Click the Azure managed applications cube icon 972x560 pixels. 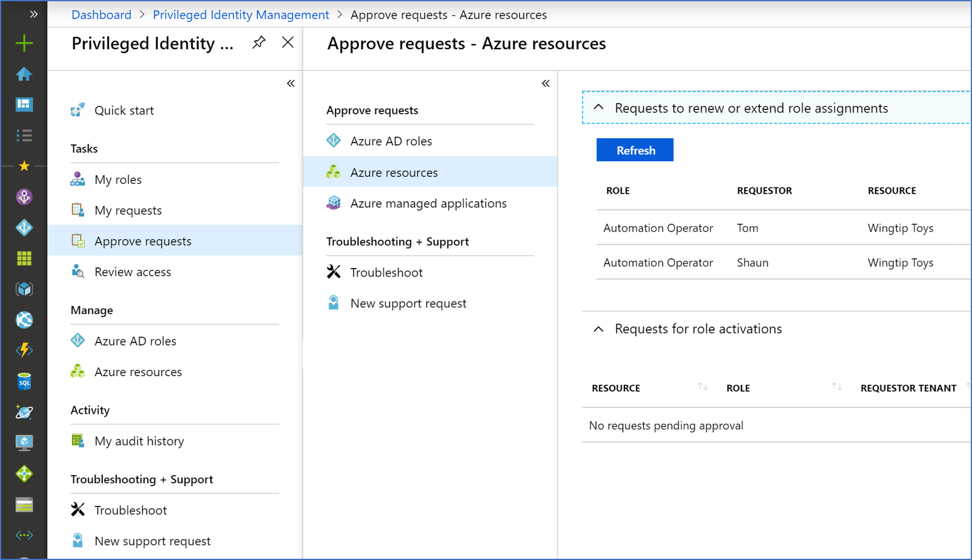333,202
